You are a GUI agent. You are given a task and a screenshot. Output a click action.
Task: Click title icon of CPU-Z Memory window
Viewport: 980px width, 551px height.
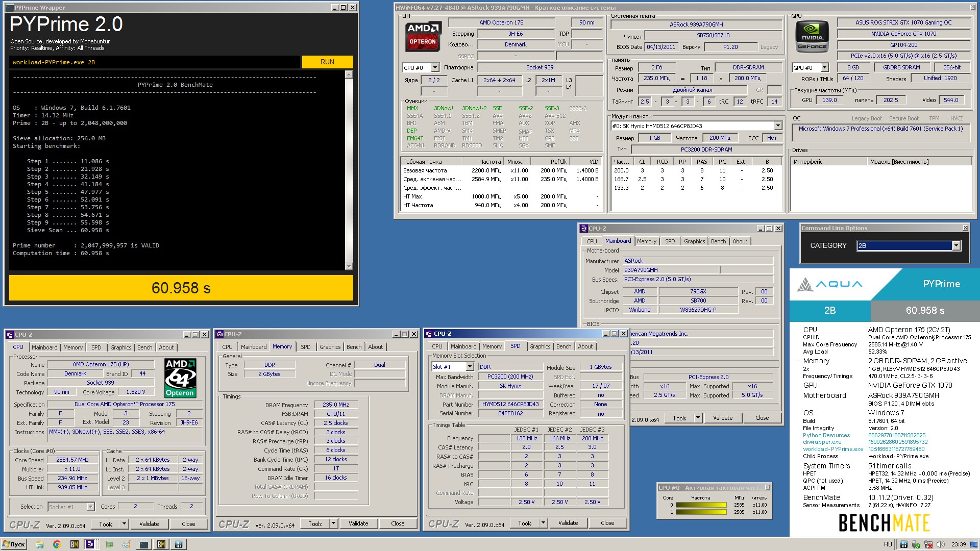point(220,334)
